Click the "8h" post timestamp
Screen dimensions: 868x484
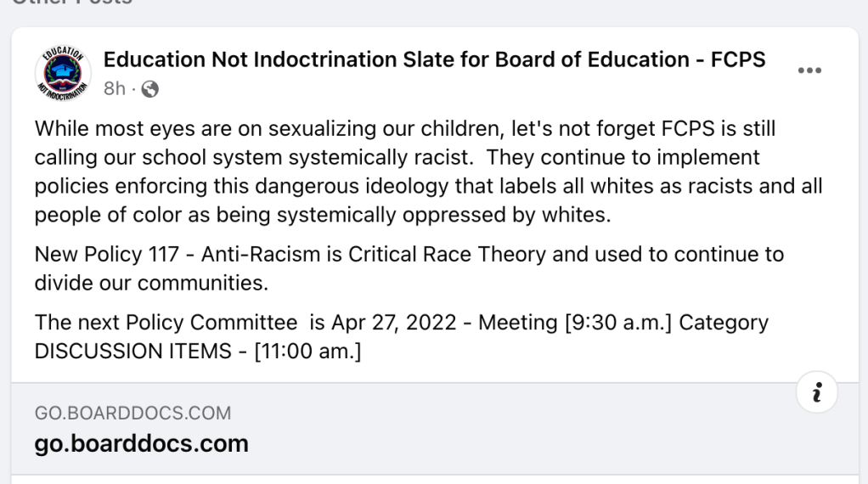[114, 88]
